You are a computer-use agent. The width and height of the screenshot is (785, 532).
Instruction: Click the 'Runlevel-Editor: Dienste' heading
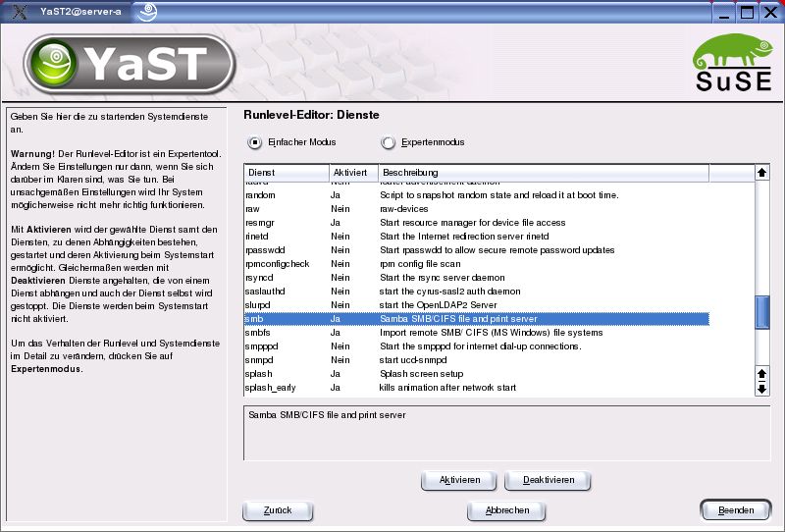point(311,115)
